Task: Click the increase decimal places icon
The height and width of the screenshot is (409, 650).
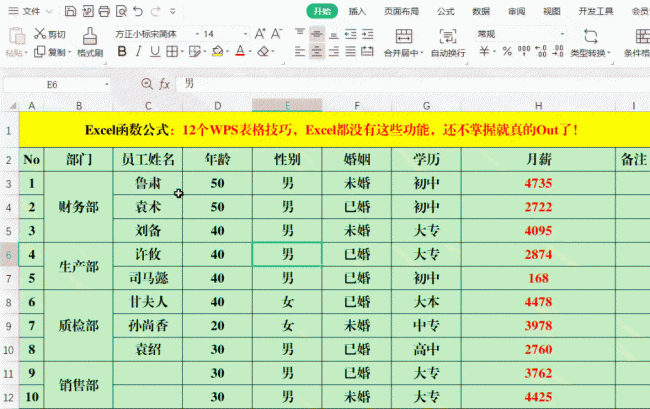Action: pyautogui.click(x=541, y=51)
